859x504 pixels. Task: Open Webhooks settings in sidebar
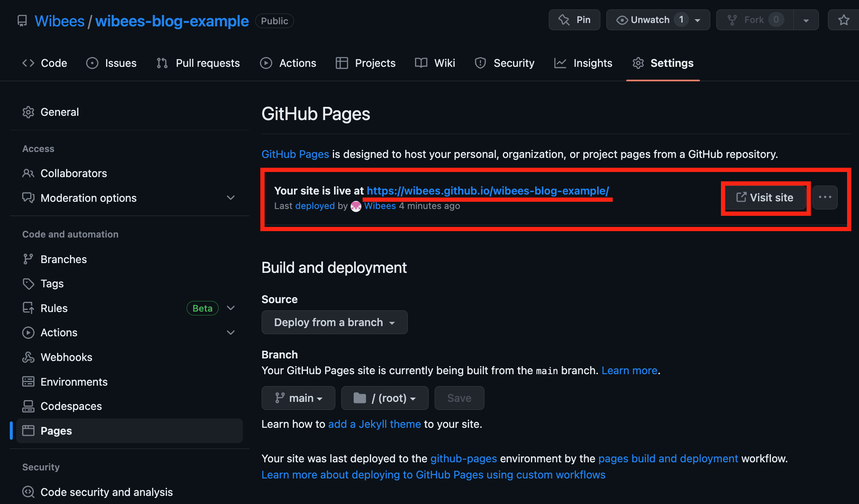[66, 357]
